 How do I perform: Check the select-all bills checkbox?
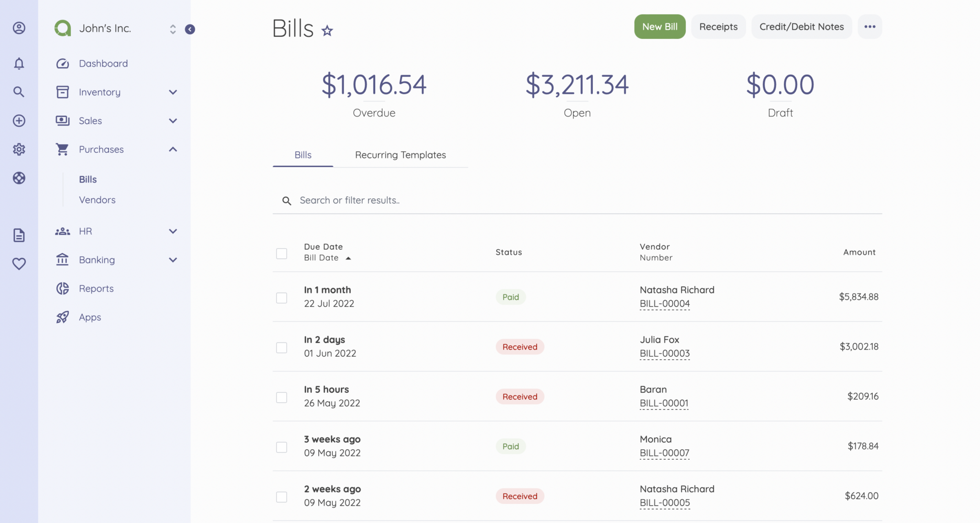pos(281,253)
